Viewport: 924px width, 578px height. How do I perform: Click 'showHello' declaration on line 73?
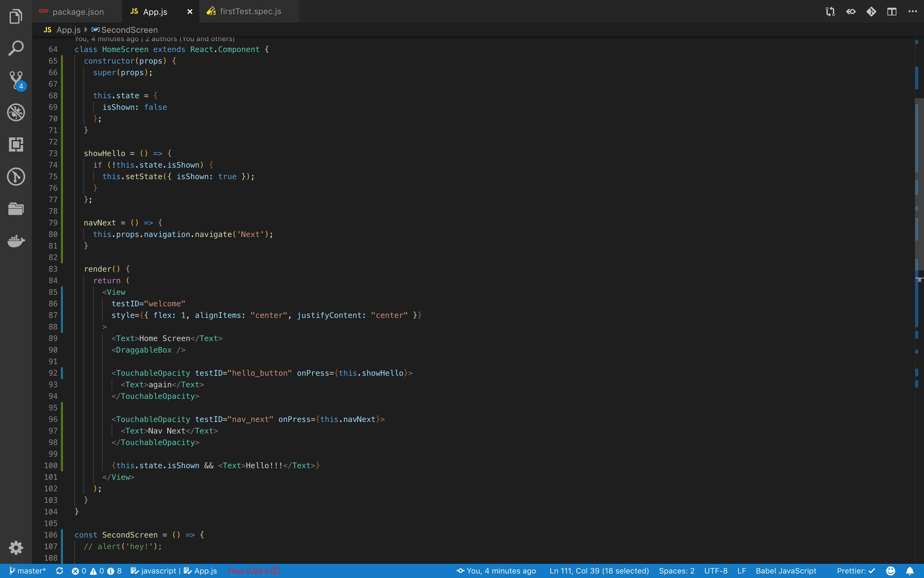105,153
